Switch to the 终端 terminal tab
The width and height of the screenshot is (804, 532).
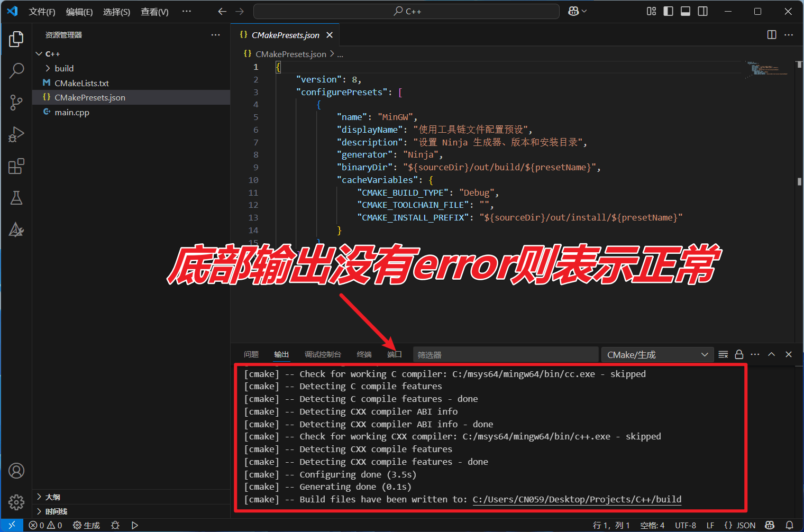[x=364, y=354]
